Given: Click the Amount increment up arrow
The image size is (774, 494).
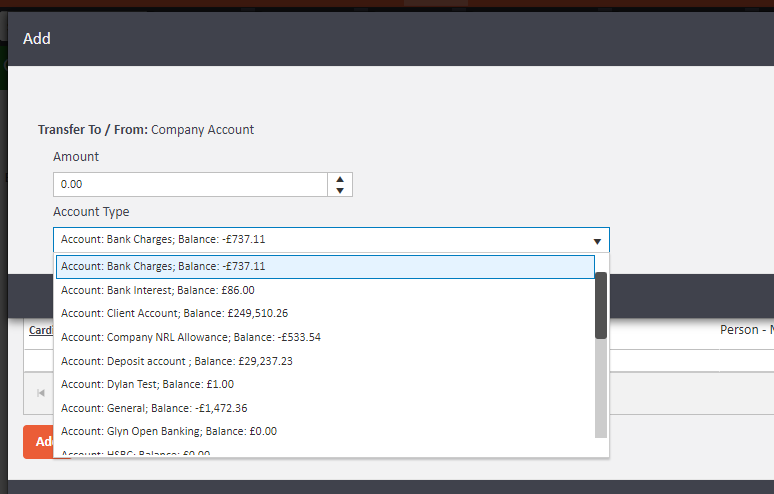Looking at the screenshot, I should pyautogui.click(x=340, y=179).
